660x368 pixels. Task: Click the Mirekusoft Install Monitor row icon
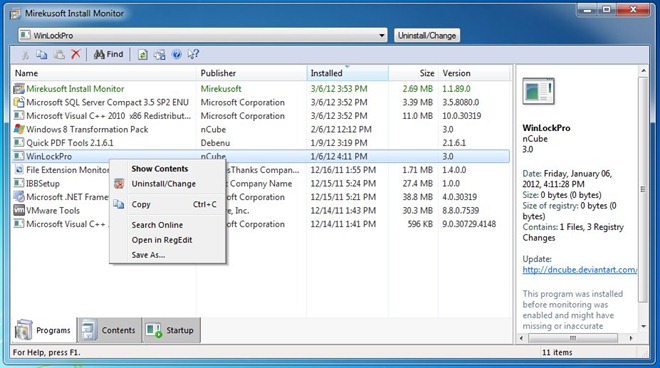pyautogui.click(x=19, y=89)
